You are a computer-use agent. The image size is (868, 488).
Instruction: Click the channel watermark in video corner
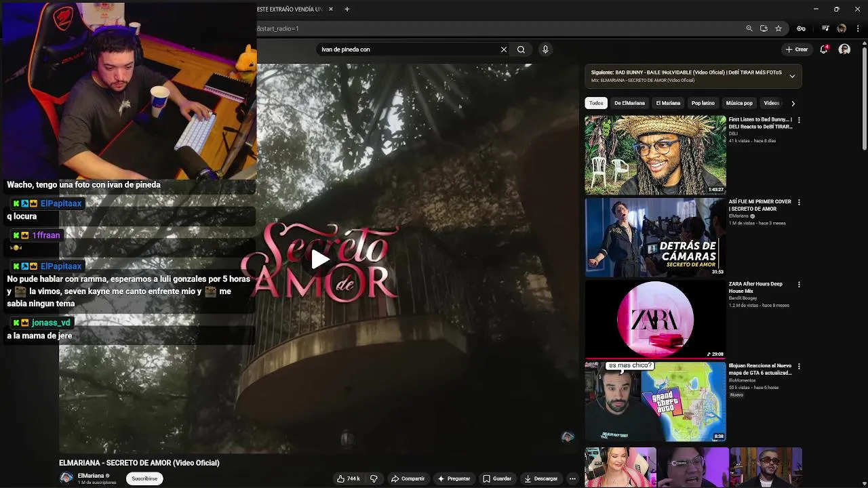568,436
